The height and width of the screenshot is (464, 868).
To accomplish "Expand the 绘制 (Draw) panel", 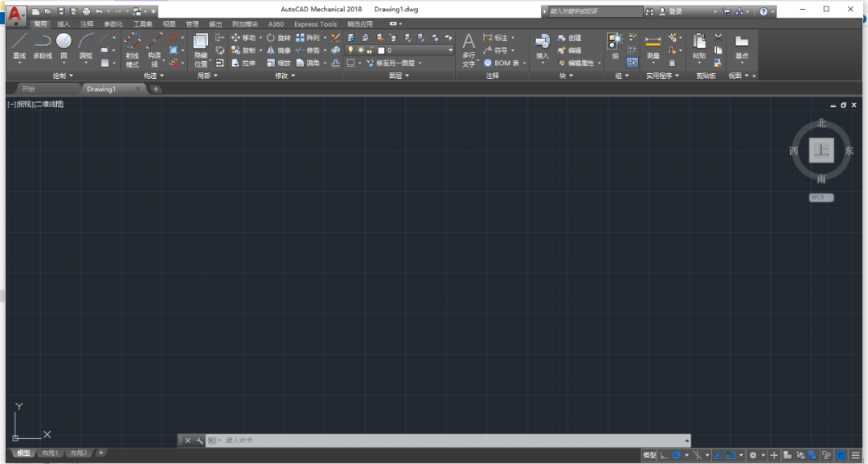I will click(x=63, y=76).
